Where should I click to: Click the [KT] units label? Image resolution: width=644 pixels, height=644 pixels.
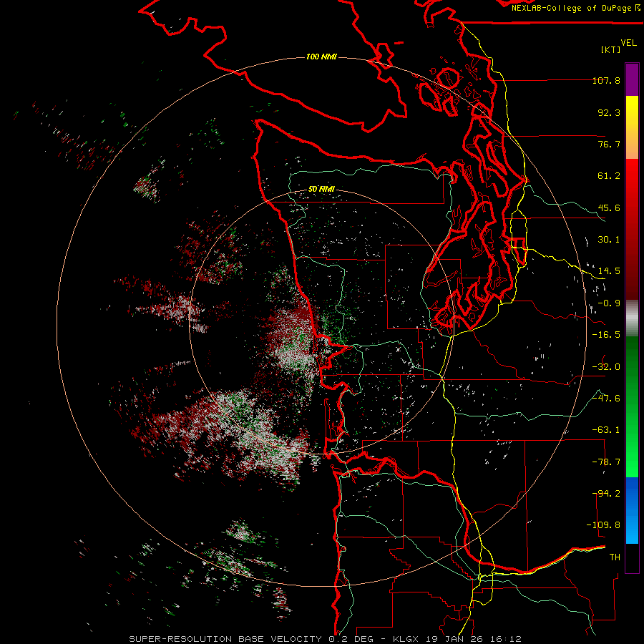611,49
